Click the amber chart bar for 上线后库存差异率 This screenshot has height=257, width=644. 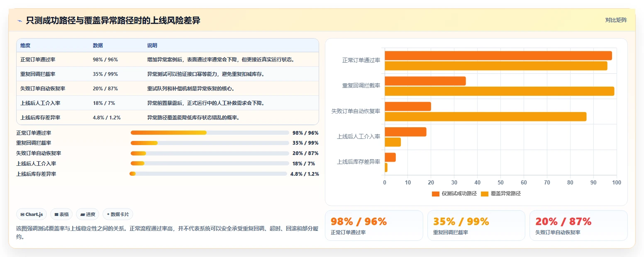[x=386, y=167]
